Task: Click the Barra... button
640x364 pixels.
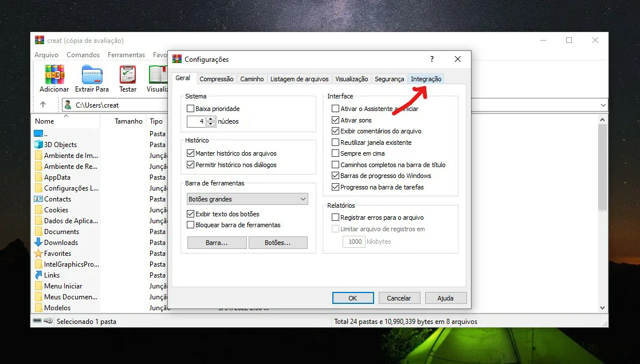Action: tap(217, 243)
